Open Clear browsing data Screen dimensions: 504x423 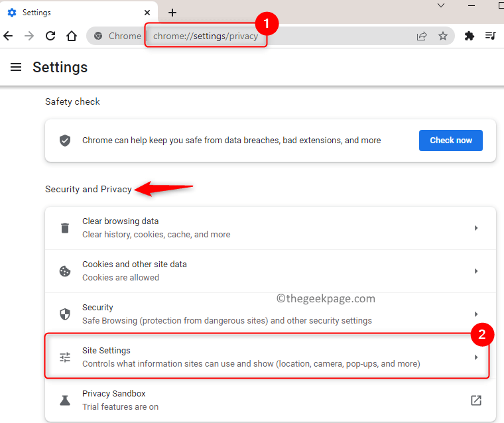tap(271, 228)
